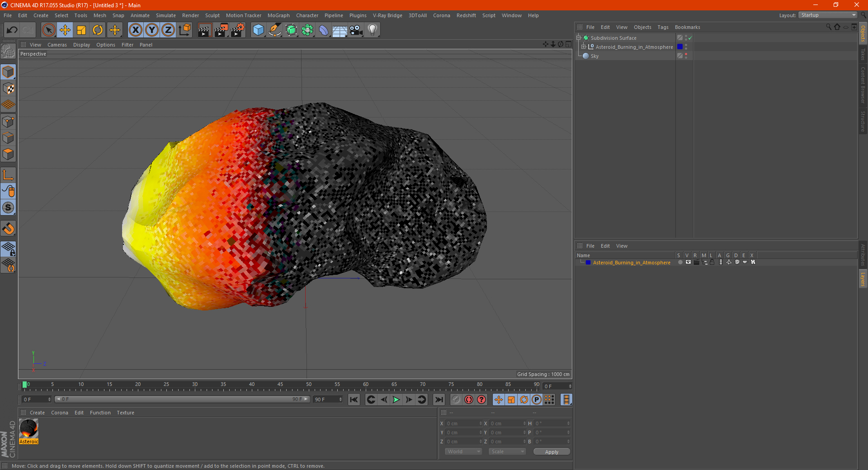Click the coordinate system icon
Screen dimensions: 868x470
tap(184, 30)
